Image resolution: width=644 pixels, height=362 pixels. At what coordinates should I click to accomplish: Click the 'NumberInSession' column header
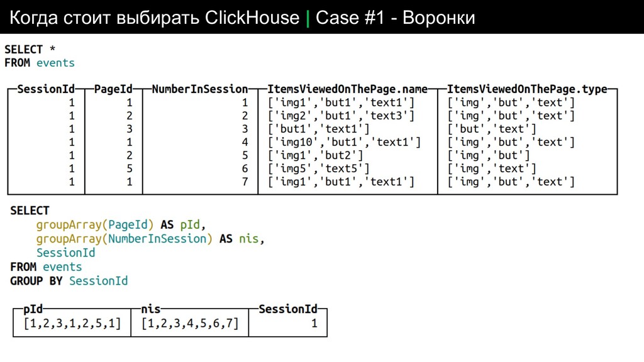(200, 89)
